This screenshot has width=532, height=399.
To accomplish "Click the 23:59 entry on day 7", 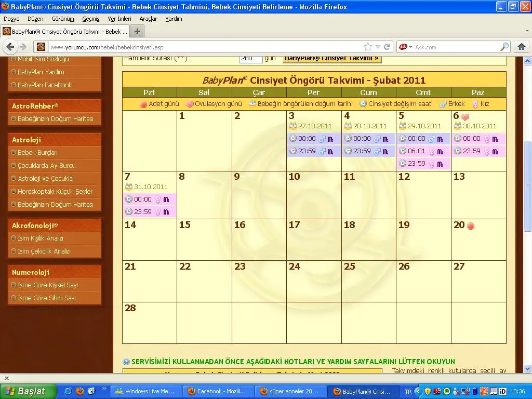I will click(x=150, y=212).
